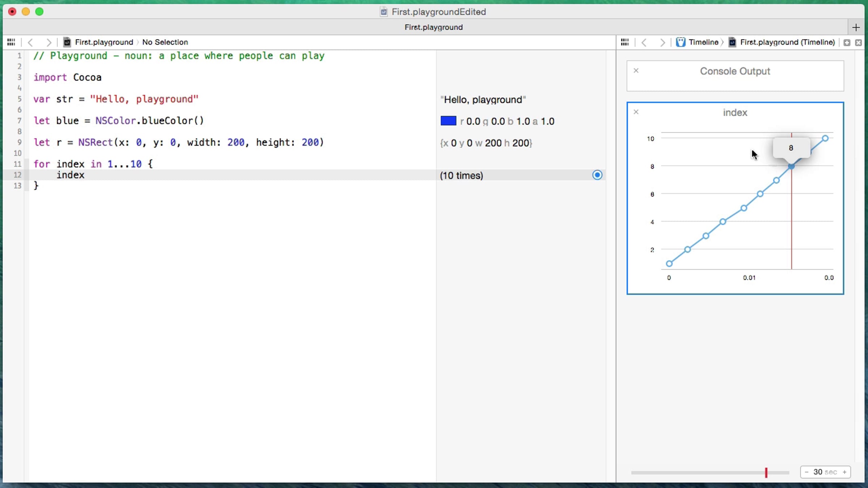The height and width of the screenshot is (488, 868).
Task: Select the First.playground tab
Action: coord(433,27)
